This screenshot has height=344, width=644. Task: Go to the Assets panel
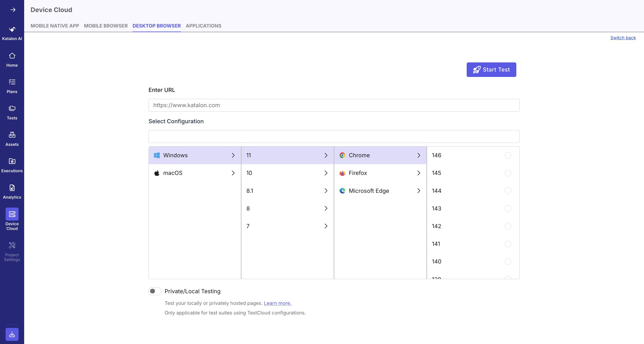coord(12,138)
